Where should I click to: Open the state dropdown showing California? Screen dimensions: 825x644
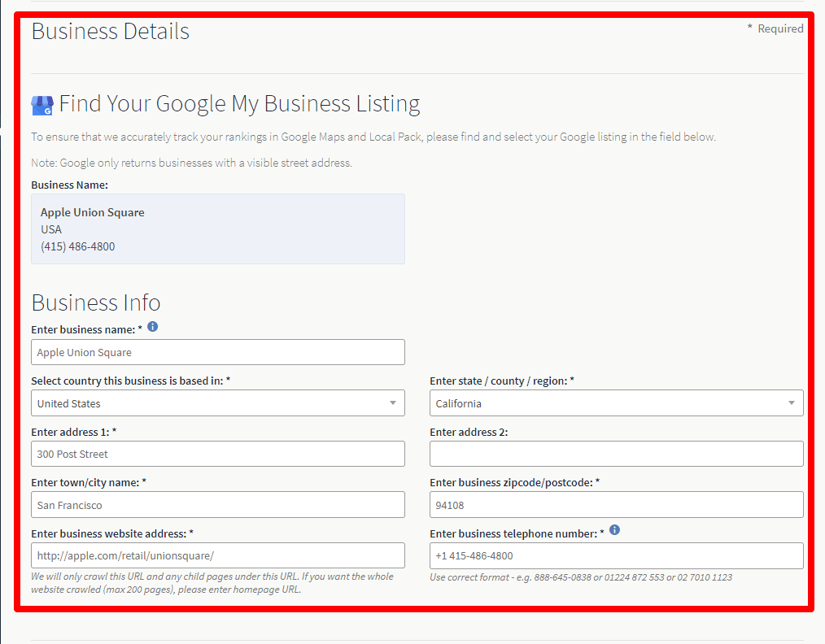click(x=616, y=403)
